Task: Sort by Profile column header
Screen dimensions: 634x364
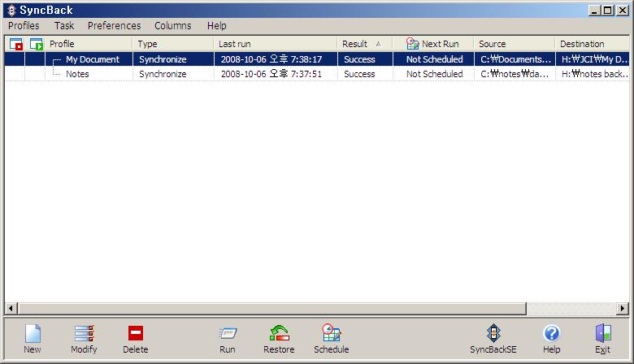Action: click(89, 44)
